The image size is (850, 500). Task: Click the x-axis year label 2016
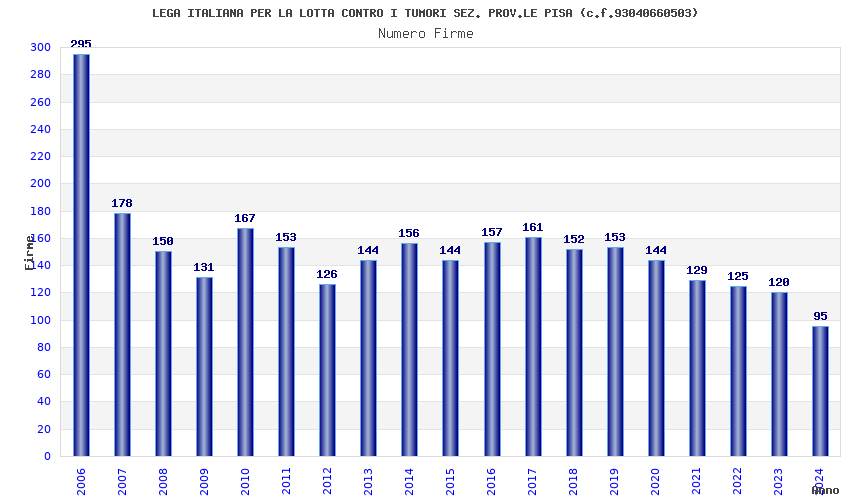492,482
